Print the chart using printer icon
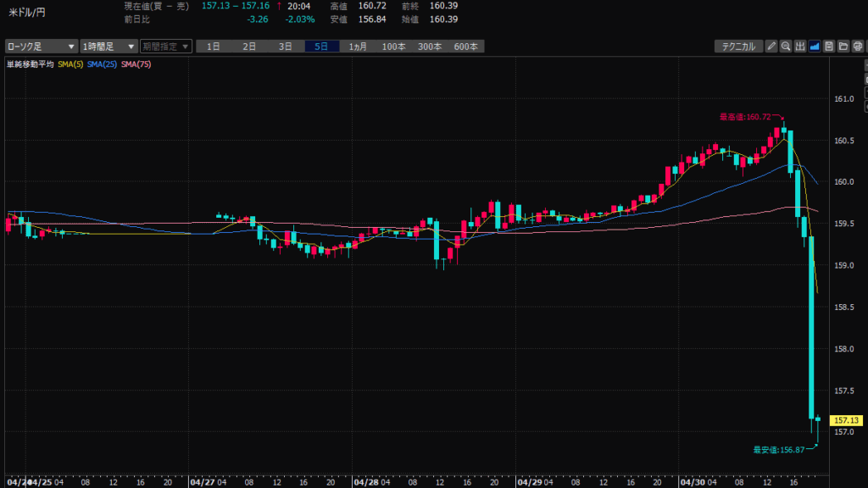The width and height of the screenshot is (868, 488). (858, 47)
